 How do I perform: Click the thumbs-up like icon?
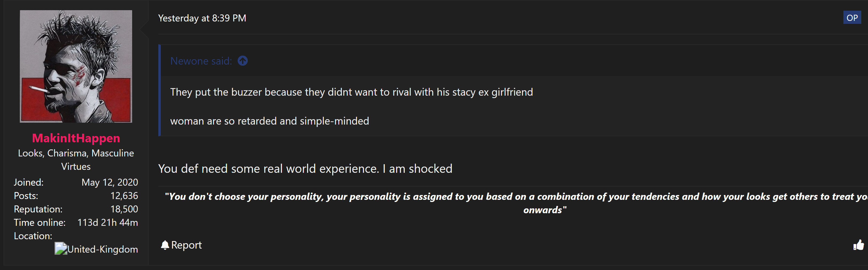(859, 245)
